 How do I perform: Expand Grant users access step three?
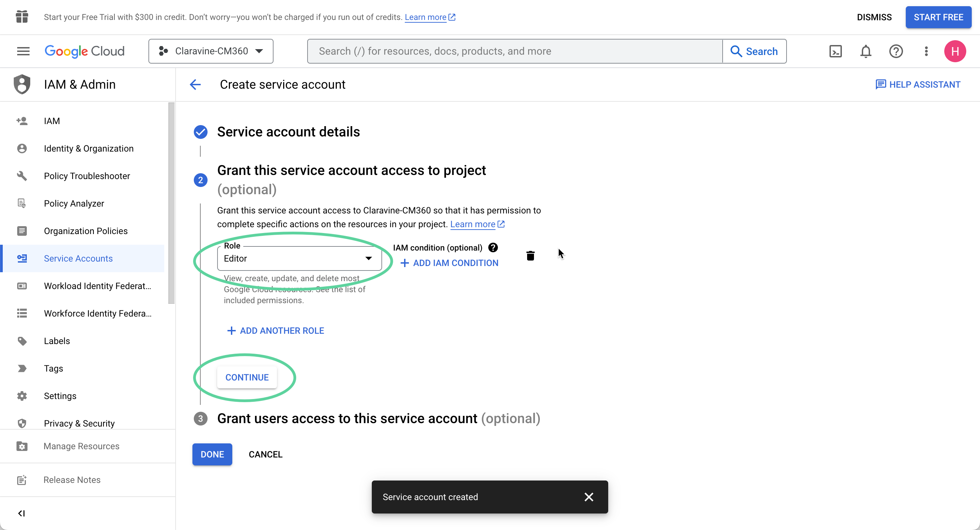point(379,419)
